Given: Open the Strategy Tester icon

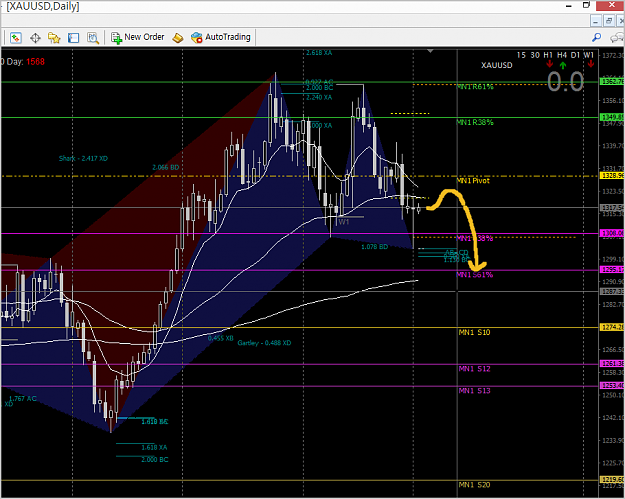Looking at the screenshot, I should pyautogui.click(x=93, y=38).
